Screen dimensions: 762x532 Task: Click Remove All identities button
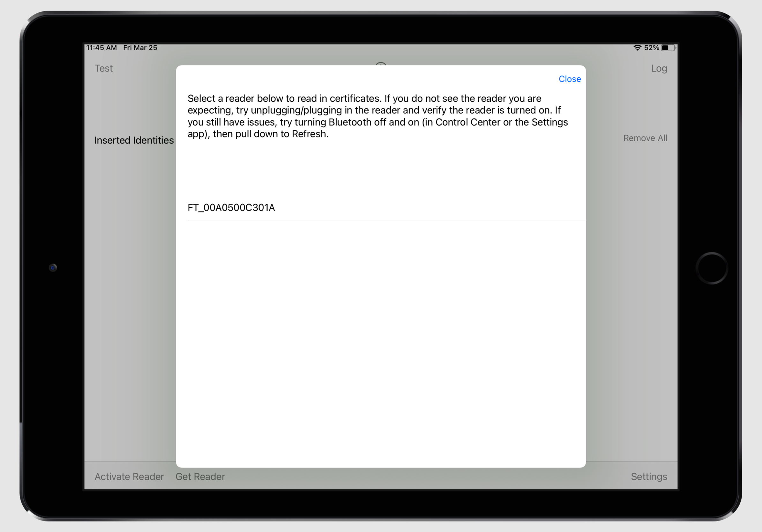(x=645, y=138)
